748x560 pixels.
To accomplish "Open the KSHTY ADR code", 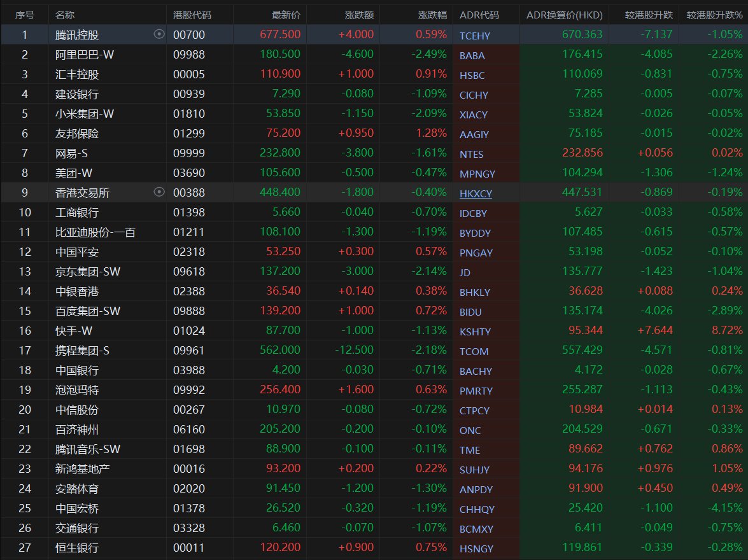I will [x=475, y=332].
